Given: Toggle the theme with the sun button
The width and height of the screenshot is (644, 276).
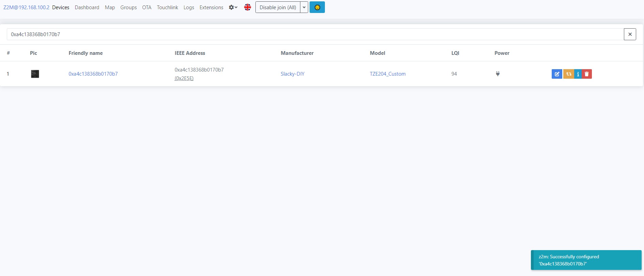Looking at the screenshot, I should pyautogui.click(x=317, y=7).
